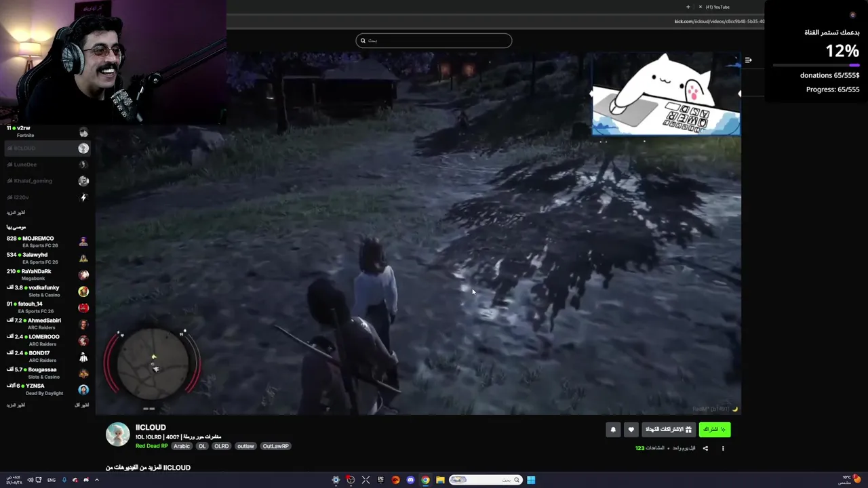Select the OutLawRP tag
Viewport: 868px width, 488px height.
275,446
